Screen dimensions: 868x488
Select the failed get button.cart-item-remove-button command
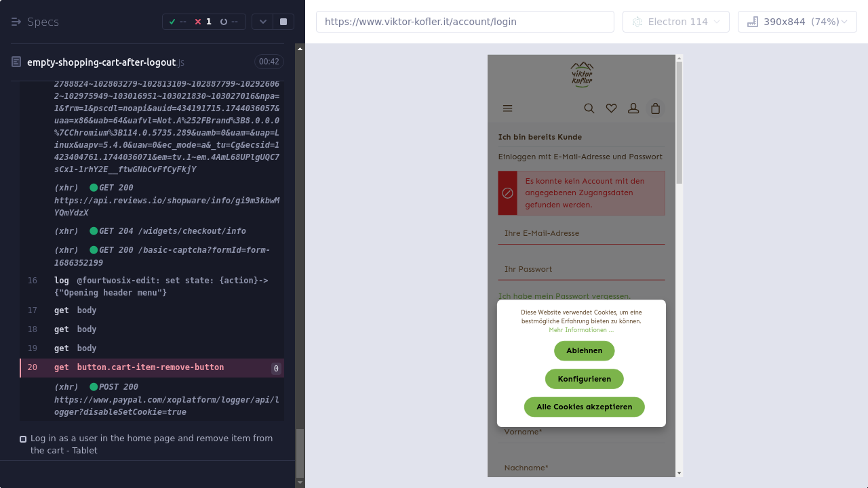151,367
